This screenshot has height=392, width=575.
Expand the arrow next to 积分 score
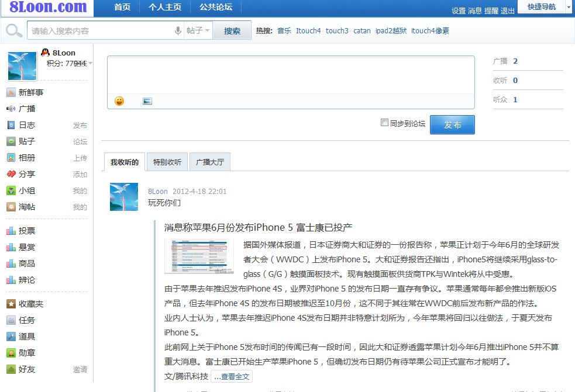pyautogui.click(x=90, y=63)
